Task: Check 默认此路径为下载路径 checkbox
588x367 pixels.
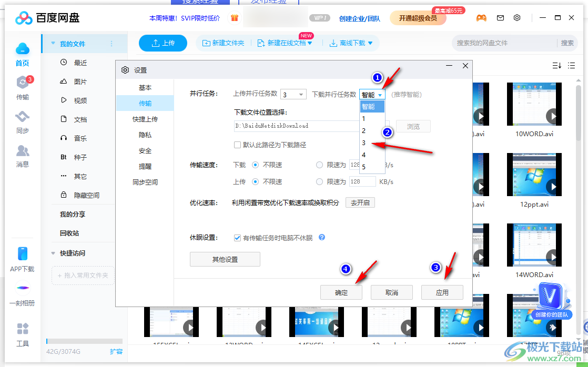Action: coord(237,145)
